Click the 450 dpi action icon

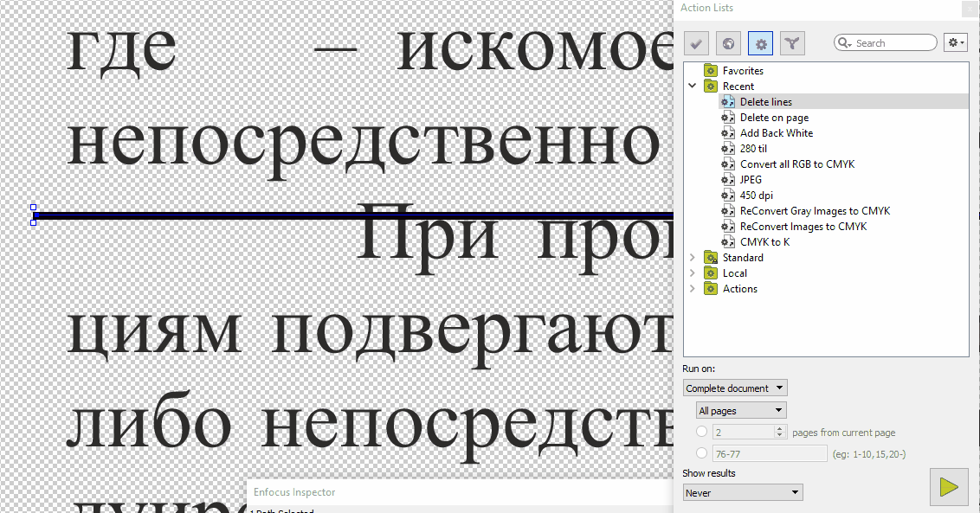click(728, 196)
